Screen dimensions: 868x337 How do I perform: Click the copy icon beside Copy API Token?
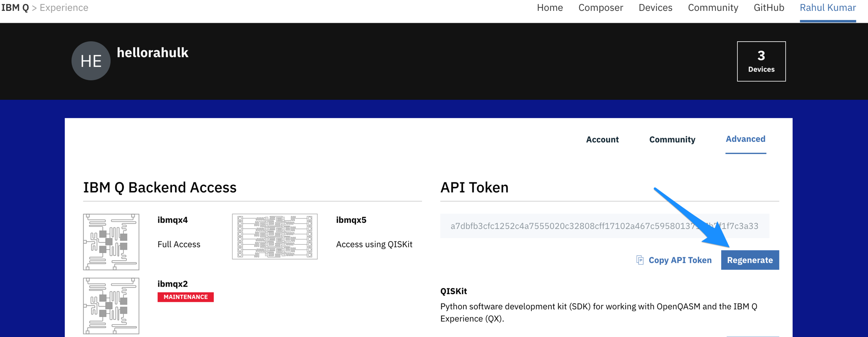pyautogui.click(x=640, y=260)
